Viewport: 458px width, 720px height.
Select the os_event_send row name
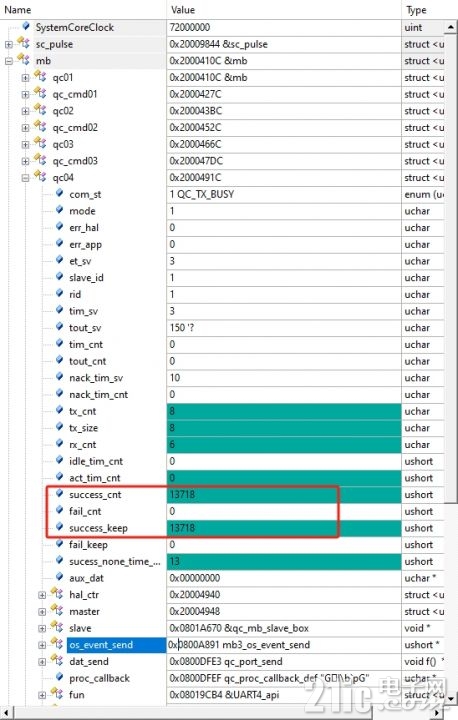coord(101,645)
